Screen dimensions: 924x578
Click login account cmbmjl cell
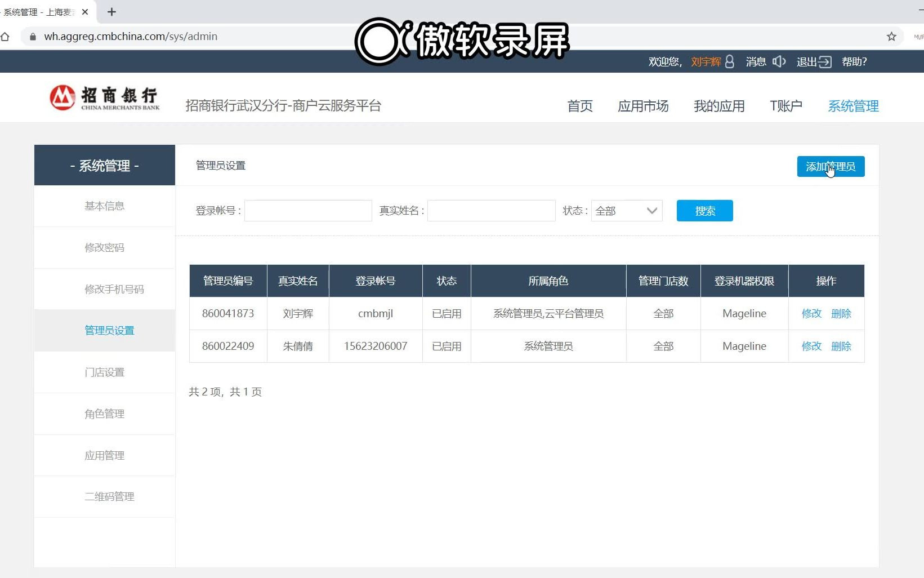[376, 314]
